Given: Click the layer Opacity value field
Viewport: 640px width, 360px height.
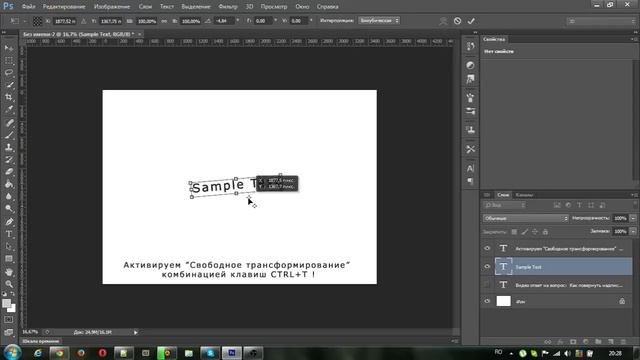Looking at the screenshot, I should pos(620,218).
